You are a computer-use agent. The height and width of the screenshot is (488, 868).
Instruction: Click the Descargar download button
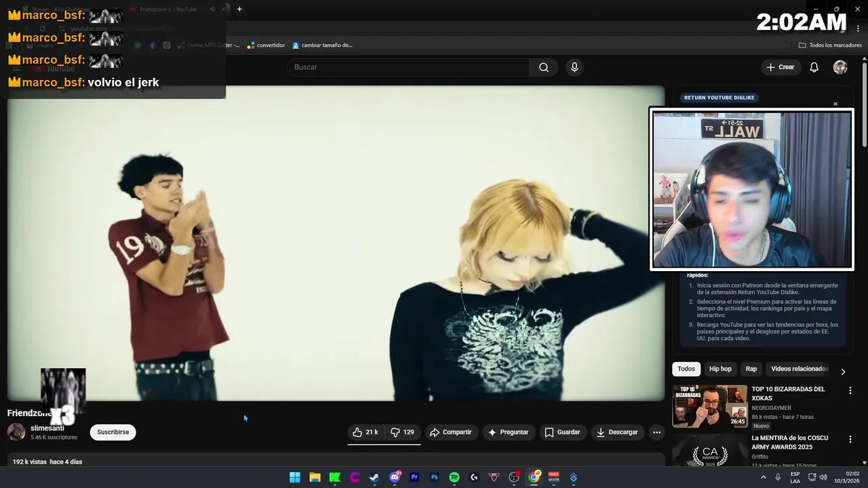coord(617,432)
